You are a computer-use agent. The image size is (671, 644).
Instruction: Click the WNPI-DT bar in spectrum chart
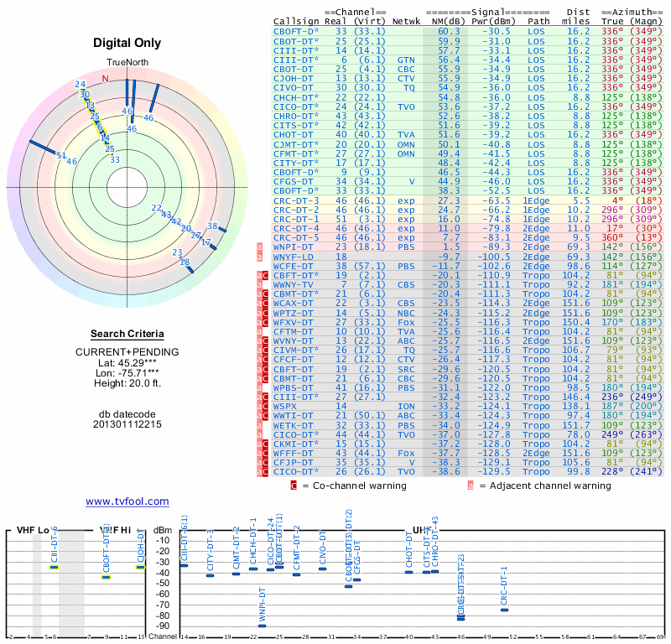coord(263,626)
